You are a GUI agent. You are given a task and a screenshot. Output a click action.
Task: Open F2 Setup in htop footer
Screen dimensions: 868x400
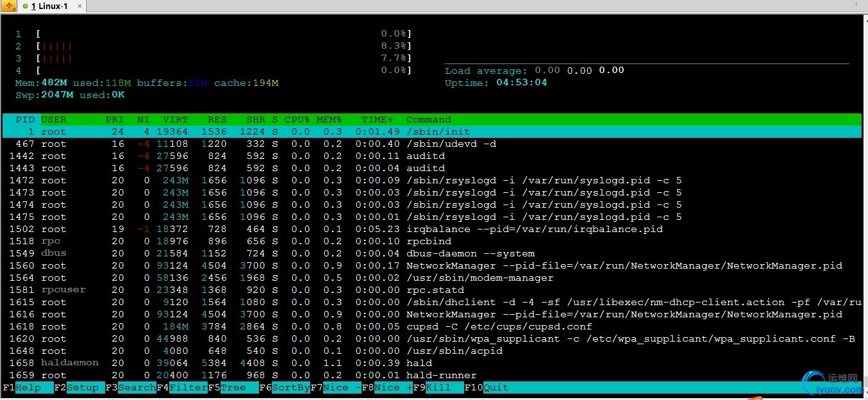[79, 387]
